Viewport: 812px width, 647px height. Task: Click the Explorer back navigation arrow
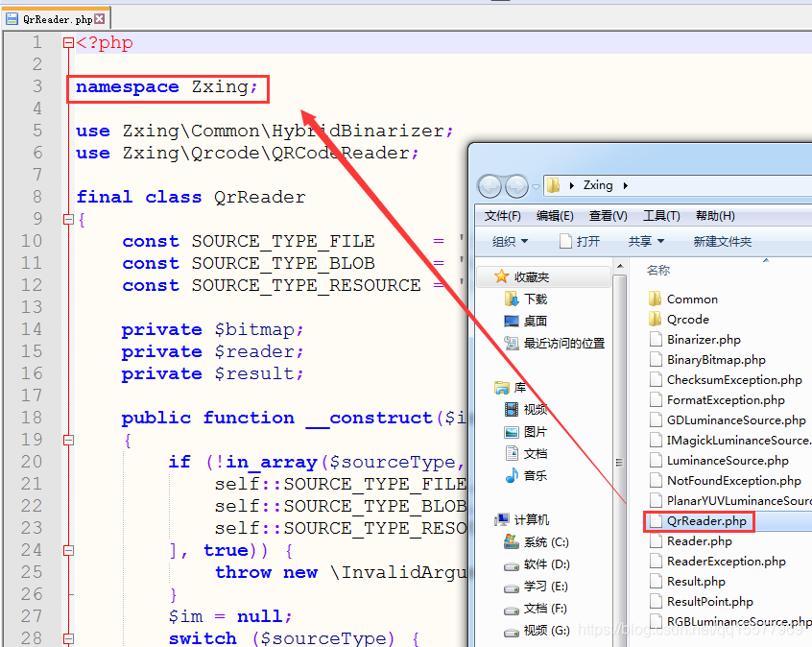tap(490, 185)
